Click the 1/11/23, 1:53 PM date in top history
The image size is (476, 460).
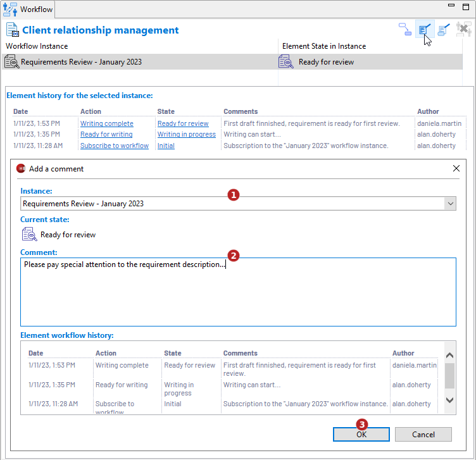(37, 123)
